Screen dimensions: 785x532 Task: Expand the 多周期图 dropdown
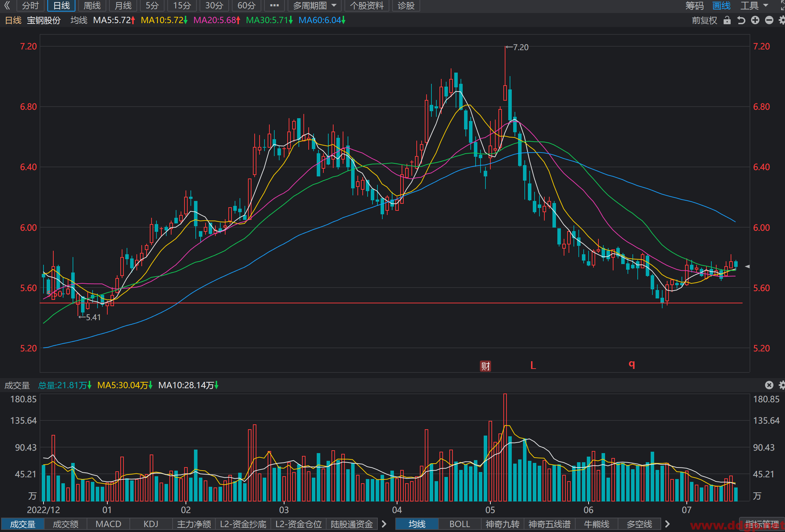click(315, 6)
